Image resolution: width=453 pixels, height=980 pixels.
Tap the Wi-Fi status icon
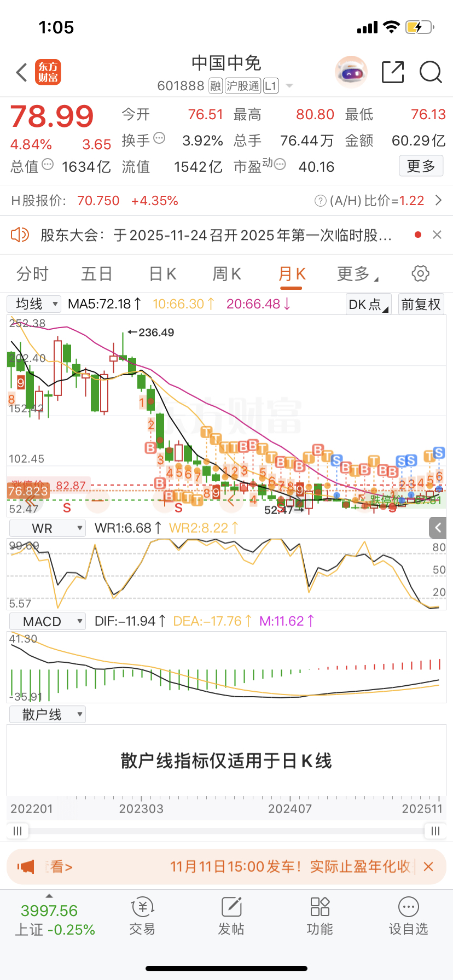click(x=391, y=27)
